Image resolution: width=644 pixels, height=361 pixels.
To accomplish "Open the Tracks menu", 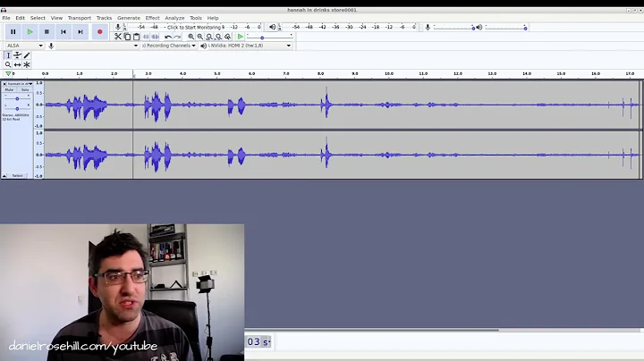I will coord(104,18).
